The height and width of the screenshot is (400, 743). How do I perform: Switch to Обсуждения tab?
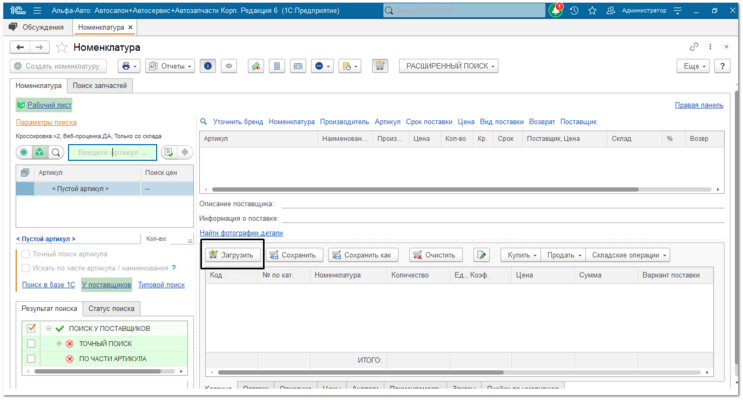(x=37, y=27)
